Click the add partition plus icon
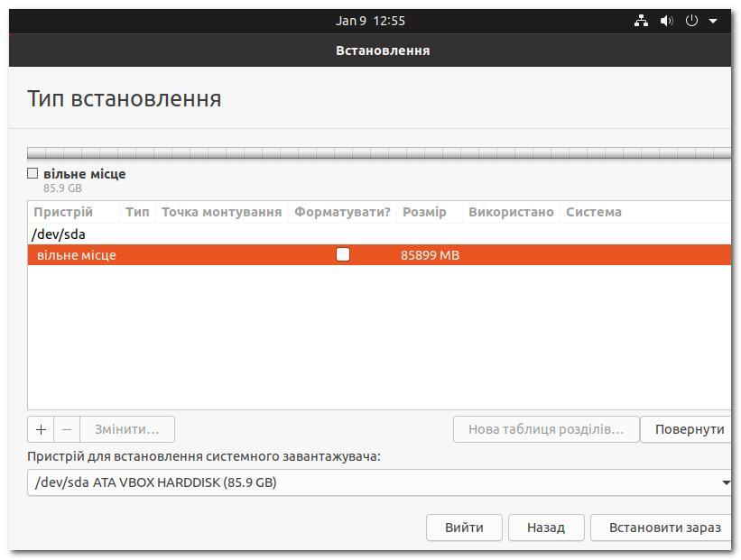This screenshot has height=560, width=741. pos(41,428)
